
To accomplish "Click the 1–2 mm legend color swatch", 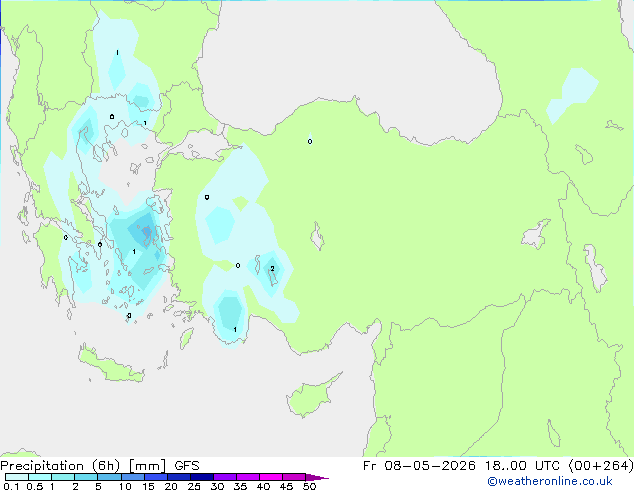I will coord(63,477).
